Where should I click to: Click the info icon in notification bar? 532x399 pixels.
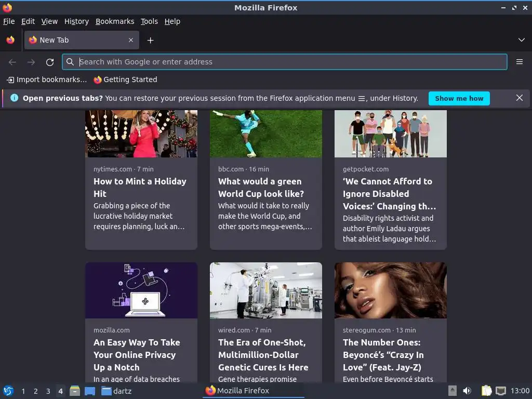tap(14, 98)
